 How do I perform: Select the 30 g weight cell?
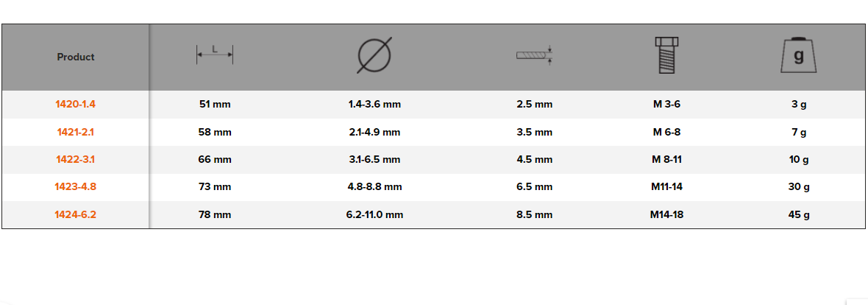tap(799, 187)
